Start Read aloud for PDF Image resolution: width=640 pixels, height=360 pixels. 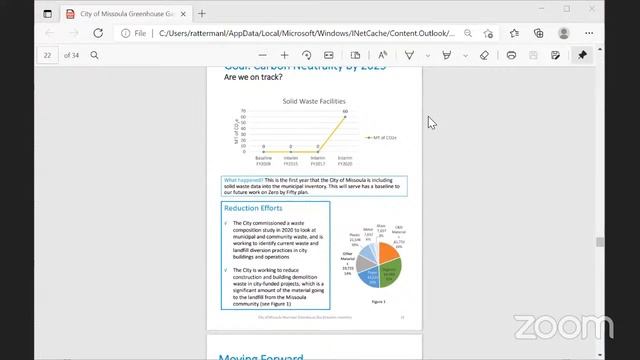tap(382, 55)
